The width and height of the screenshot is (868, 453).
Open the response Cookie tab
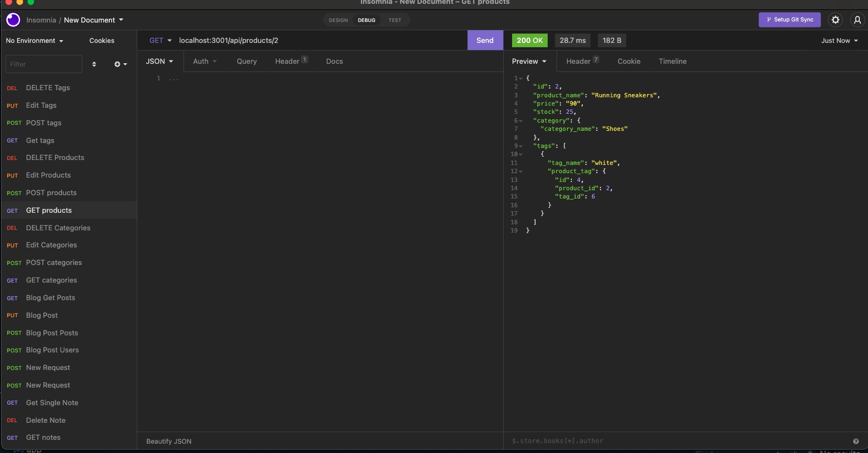pos(629,62)
